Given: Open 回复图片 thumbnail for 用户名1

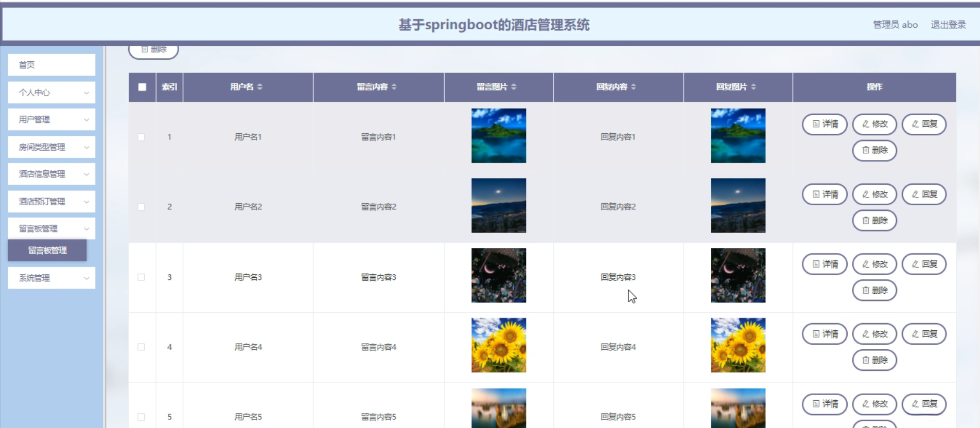Looking at the screenshot, I should [738, 136].
